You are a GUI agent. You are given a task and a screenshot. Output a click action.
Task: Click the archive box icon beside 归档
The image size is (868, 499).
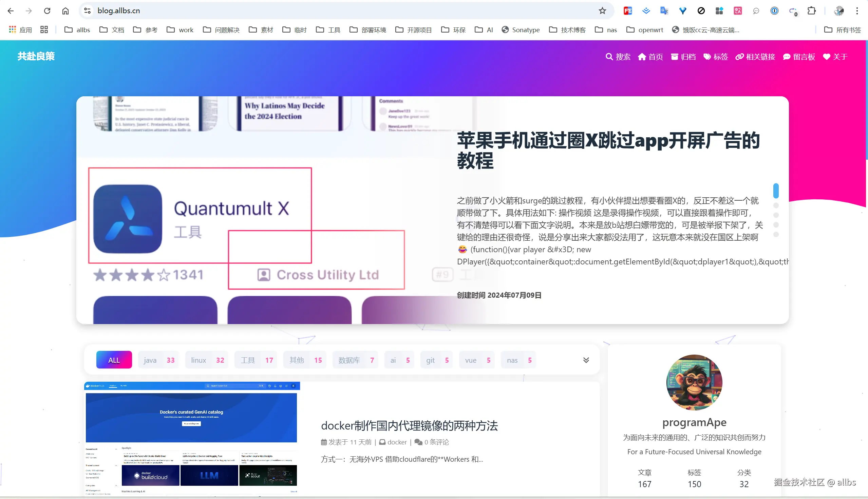674,57
